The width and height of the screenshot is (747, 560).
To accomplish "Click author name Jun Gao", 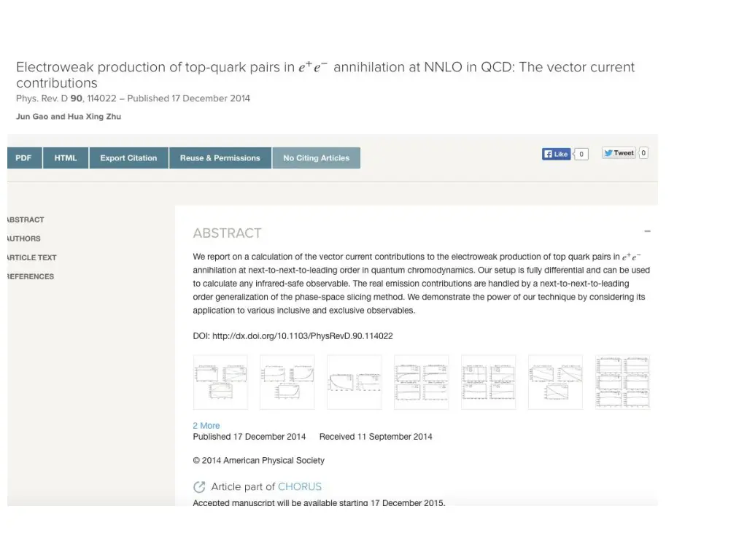I will click(x=33, y=117).
